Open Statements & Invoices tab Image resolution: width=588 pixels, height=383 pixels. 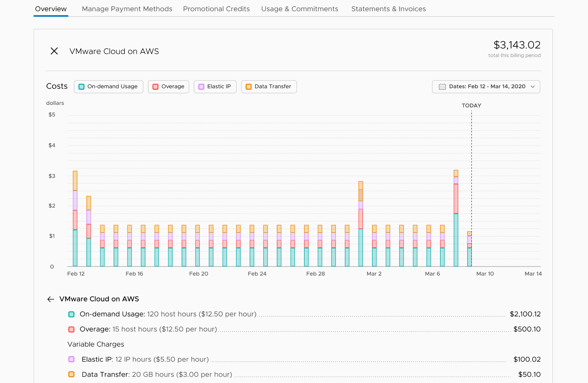(389, 9)
